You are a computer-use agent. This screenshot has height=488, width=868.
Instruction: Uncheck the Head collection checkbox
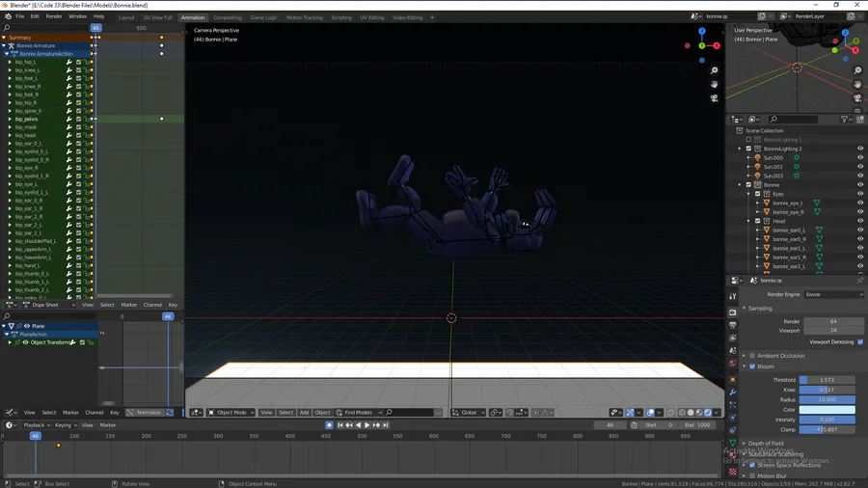point(758,221)
